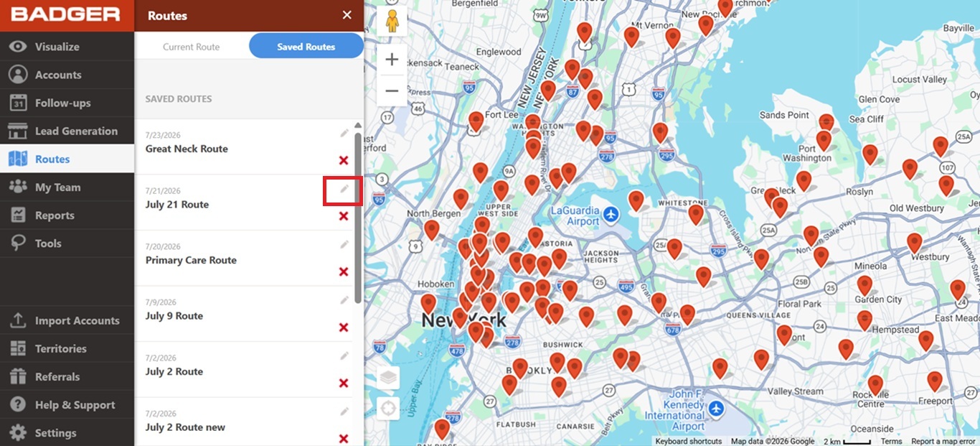This screenshot has width=980, height=446.
Task: Select Lead Generation in the sidebar
Action: click(x=67, y=131)
